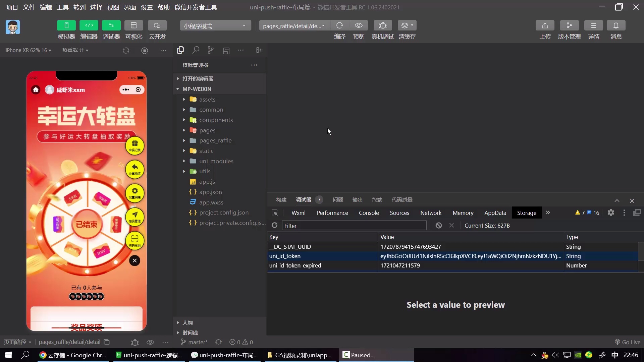The image size is (644, 362).
Task: Open the mini program mode dropdown
Action: (x=215, y=26)
